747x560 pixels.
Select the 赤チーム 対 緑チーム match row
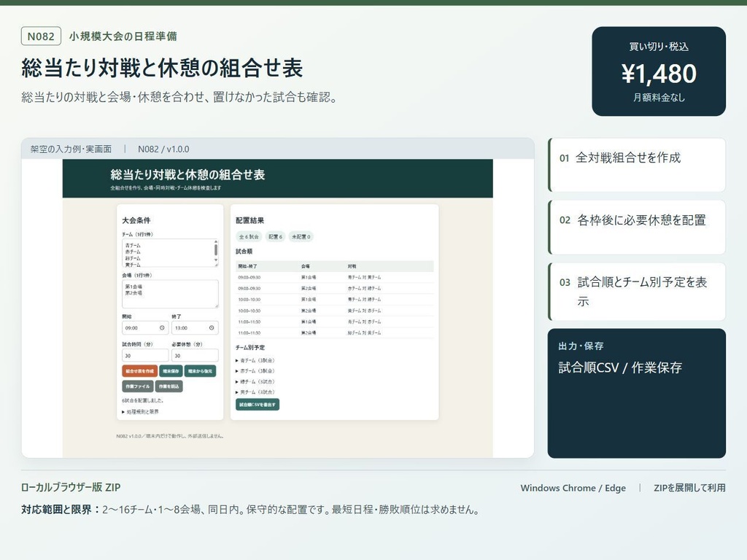[334, 289]
